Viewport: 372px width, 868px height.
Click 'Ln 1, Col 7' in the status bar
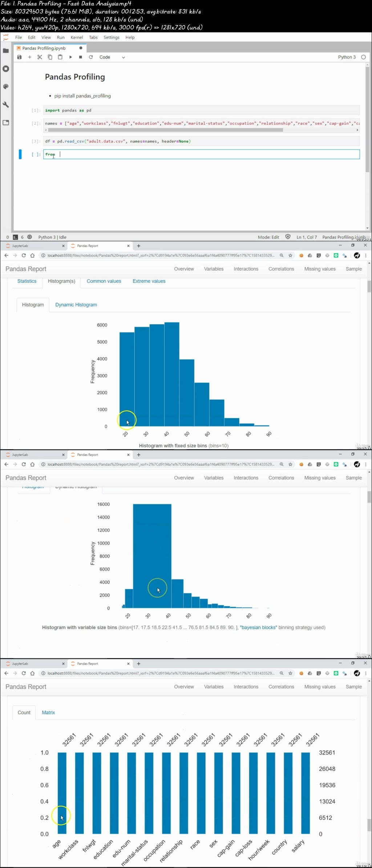pyautogui.click(x=307, y=237)
